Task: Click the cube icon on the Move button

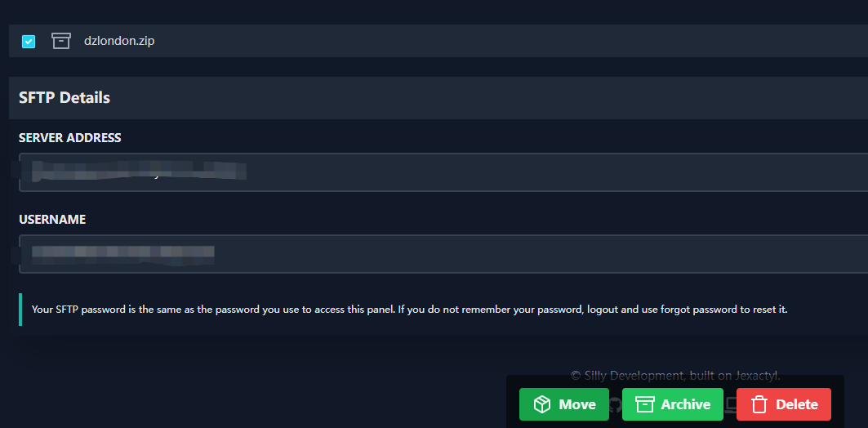Action: pos(541,405)
